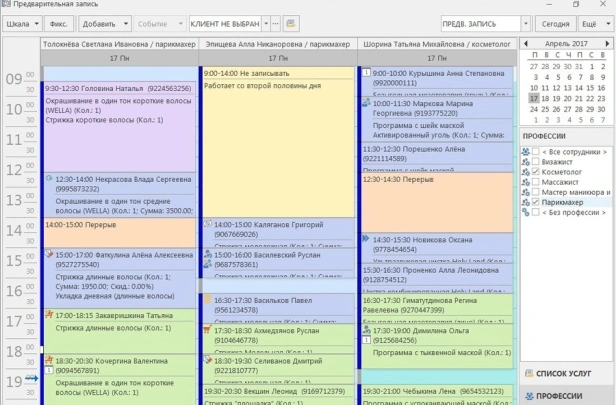616x405 pixels.
Task: Click the calendar icon next to the client selector
Action: 291,22
